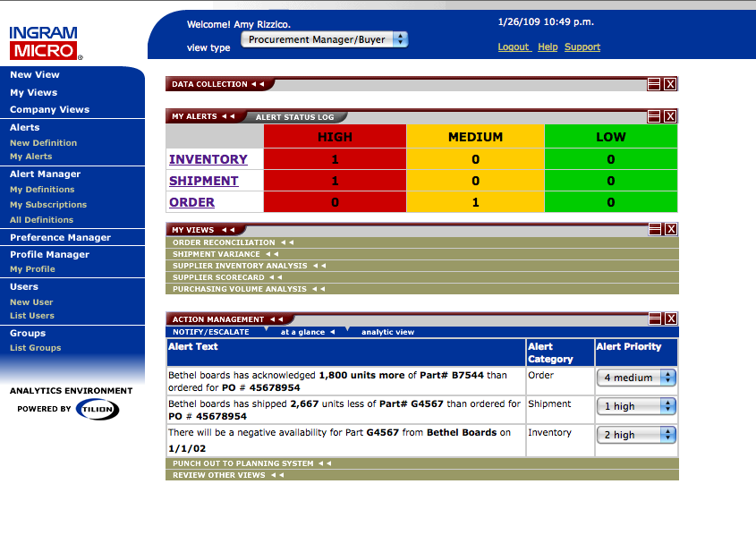This screenshot has height=552, width=756.
Task: Switch to the Alert Status Log tab
Action: pyautogui.click(x=294, y=117)
